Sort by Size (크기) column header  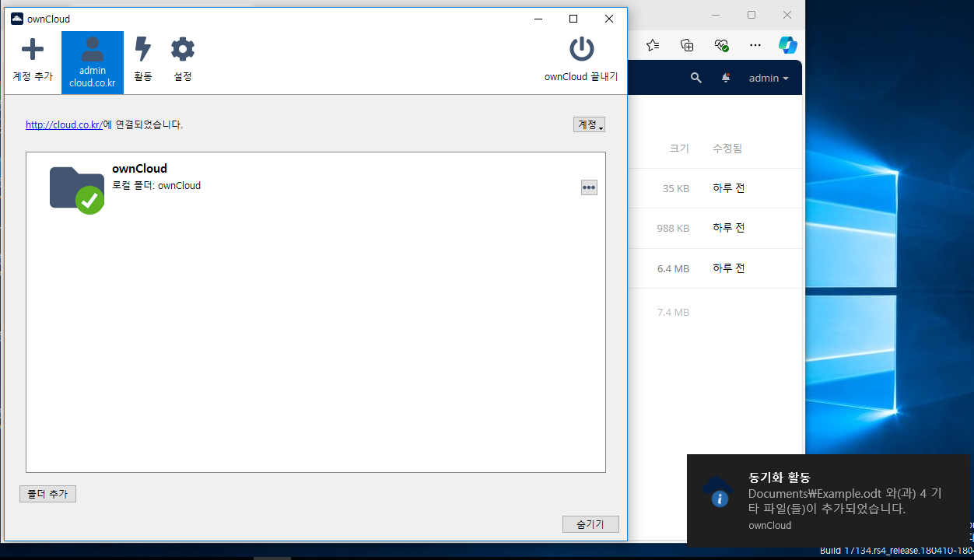[679, 148]
